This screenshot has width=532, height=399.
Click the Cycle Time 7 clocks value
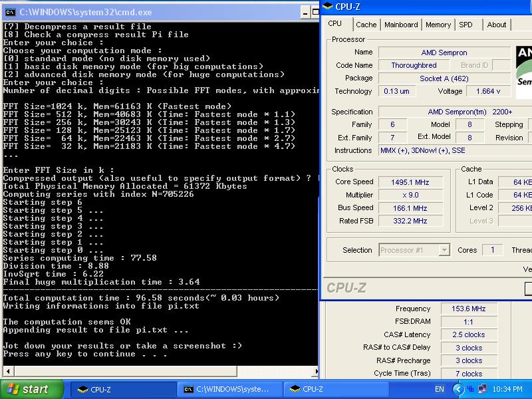(469, 374)
